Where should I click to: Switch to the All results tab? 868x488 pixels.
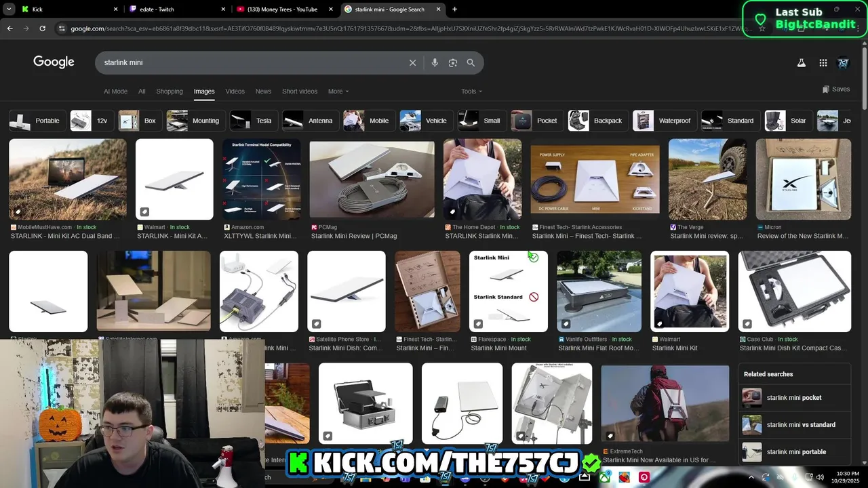(142, 91)
